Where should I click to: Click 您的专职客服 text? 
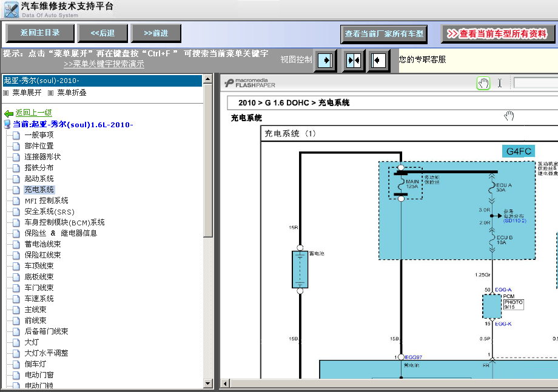tap(422, 59)
